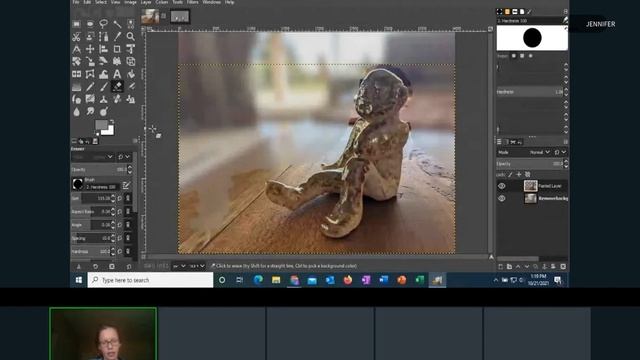
Task: Toggle the Spacing link chain button
Action: click(128, 238)
